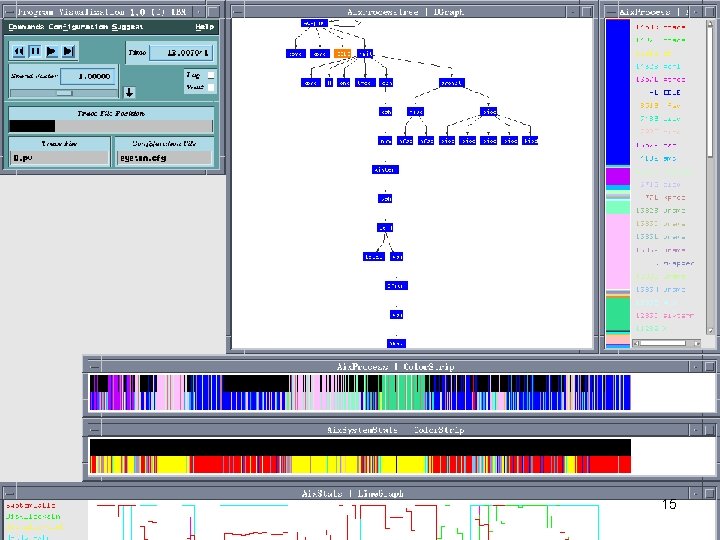Open the menu between Configuration and Help
The height and width of the screenshot is (540, 720).
click(x=127, y=27)
